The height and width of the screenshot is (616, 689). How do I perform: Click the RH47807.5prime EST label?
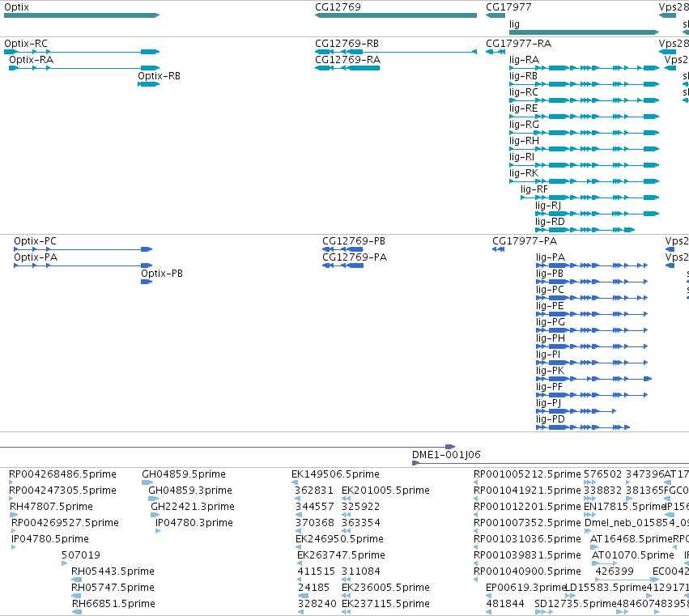[51, 507]
